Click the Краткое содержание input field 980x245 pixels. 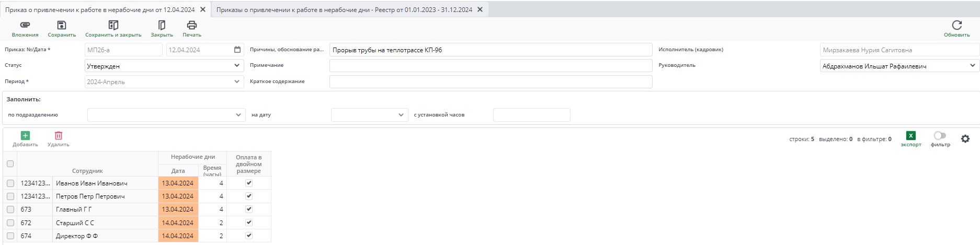[491, 81]
